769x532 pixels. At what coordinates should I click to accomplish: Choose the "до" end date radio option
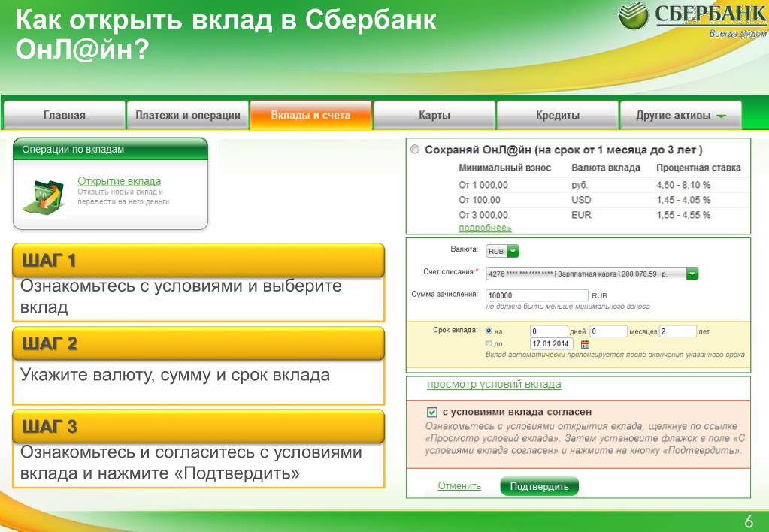(489, 343)
